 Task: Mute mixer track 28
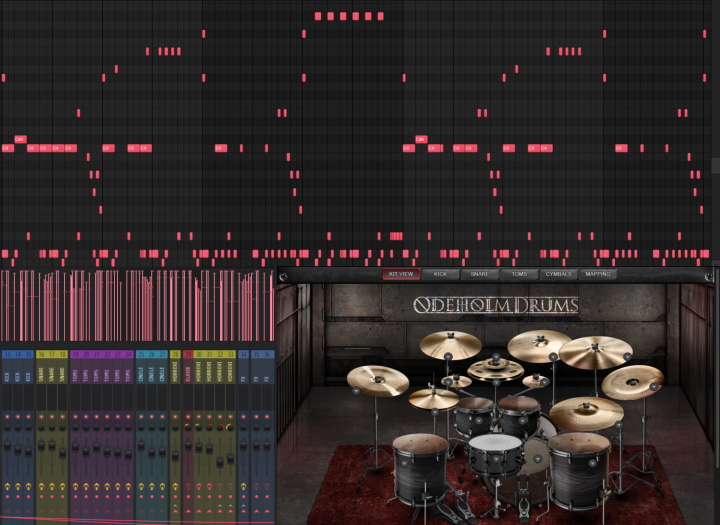click(175, 417)
